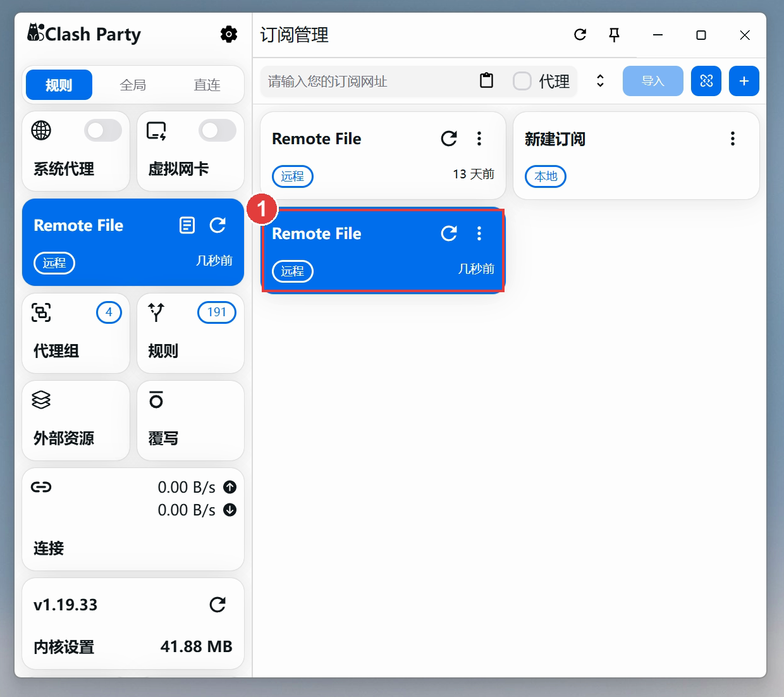Click the memory value 41.88 MB

tap(196, 646)
